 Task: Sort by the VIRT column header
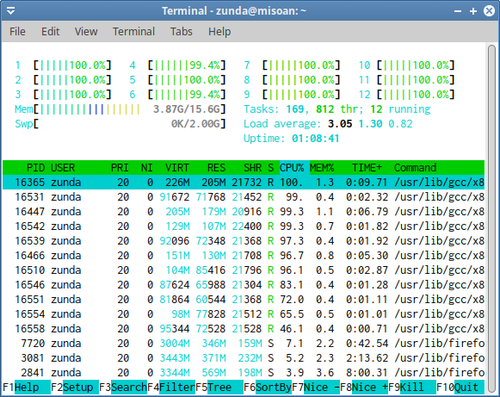click(177, 168)
